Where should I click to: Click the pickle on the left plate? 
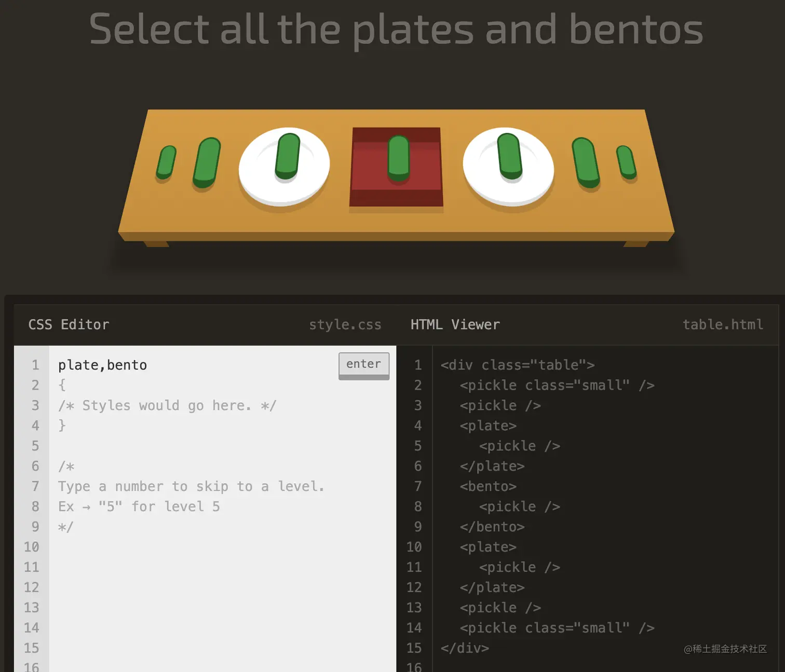[x=287, y=156]
